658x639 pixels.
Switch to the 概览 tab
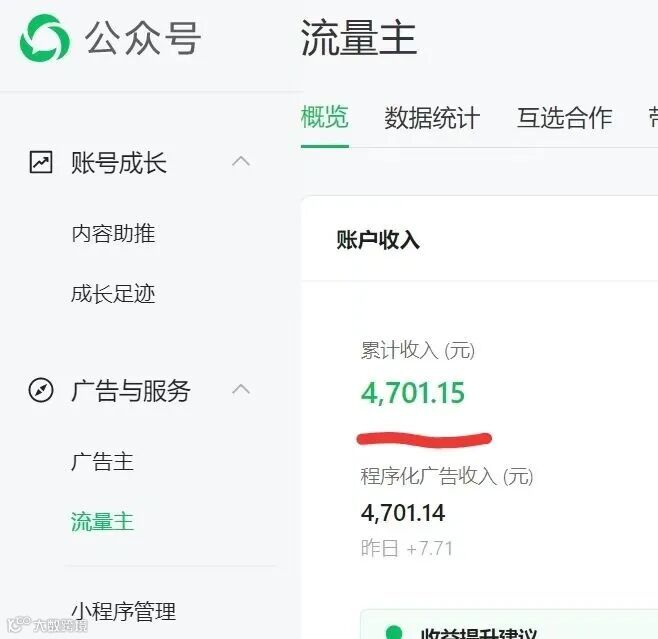[324, 117]
